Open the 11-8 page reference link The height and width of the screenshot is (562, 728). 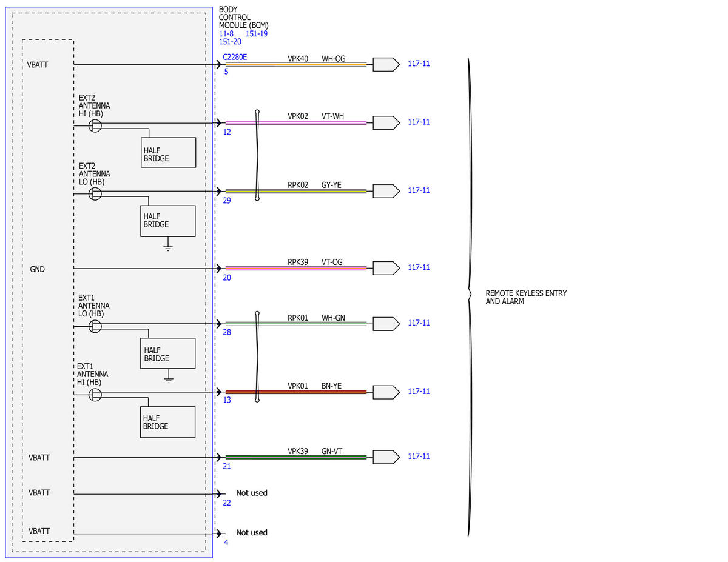point(226,34)
